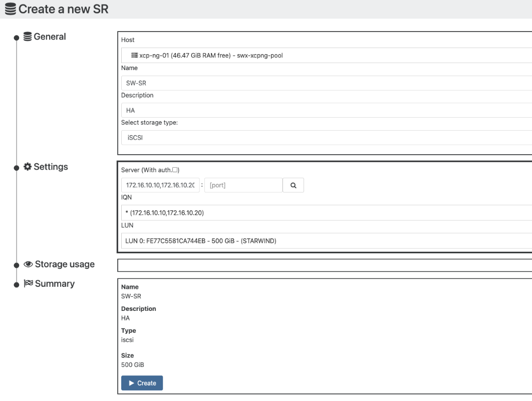The height and width of the screenshot is (401, 532).
Task: Click the Description label above HA field
Action: [x=137, y=95]
